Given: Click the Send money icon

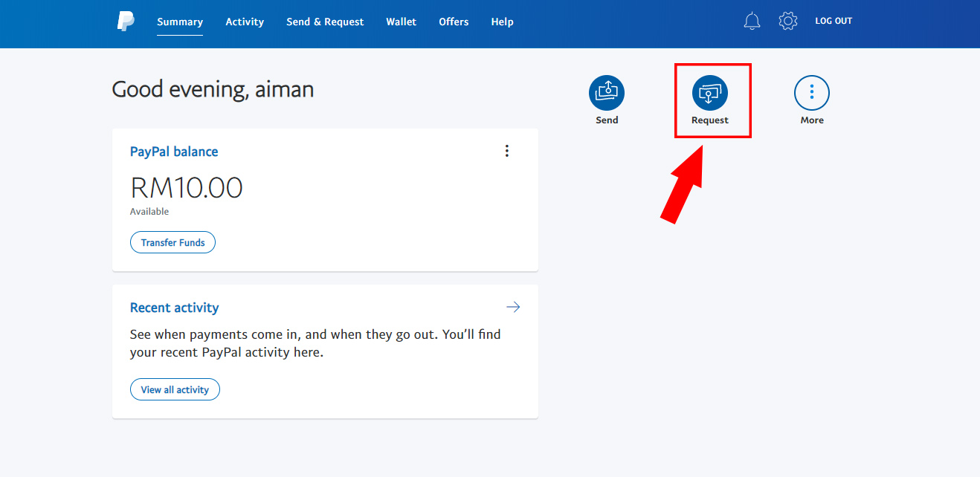Looking at the screenshot, I should 607,93.
